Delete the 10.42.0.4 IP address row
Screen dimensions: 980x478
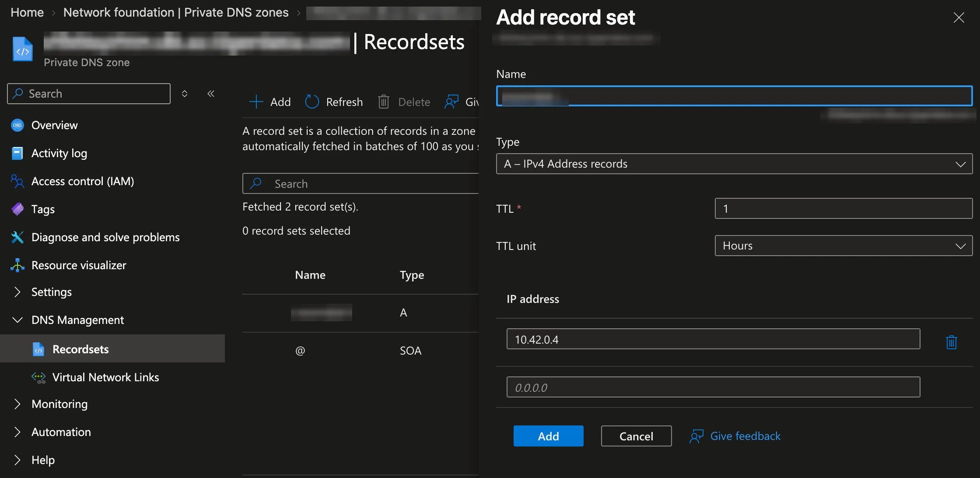pos(952,342)
